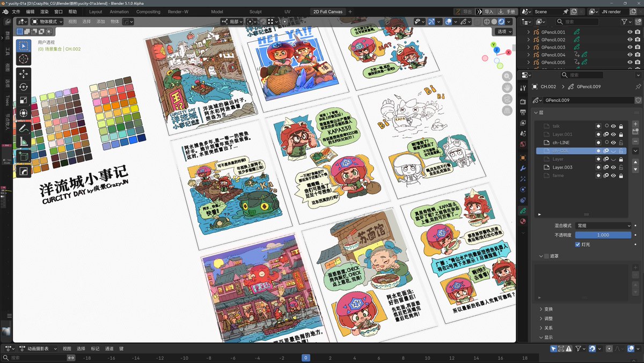This screenshot has width=644, height=363.
Task: Open the Object Data grease pencil tab
Action: click(x=523, y=211)
